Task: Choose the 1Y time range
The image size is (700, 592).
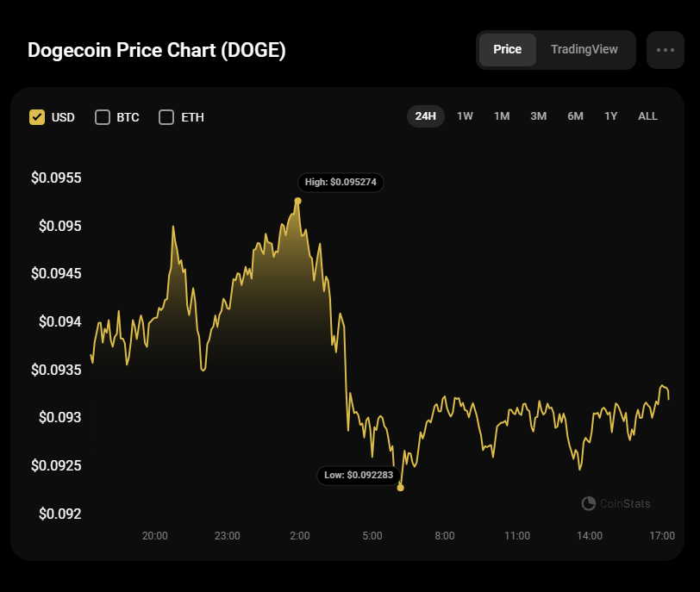Action: tap(610, 116)
